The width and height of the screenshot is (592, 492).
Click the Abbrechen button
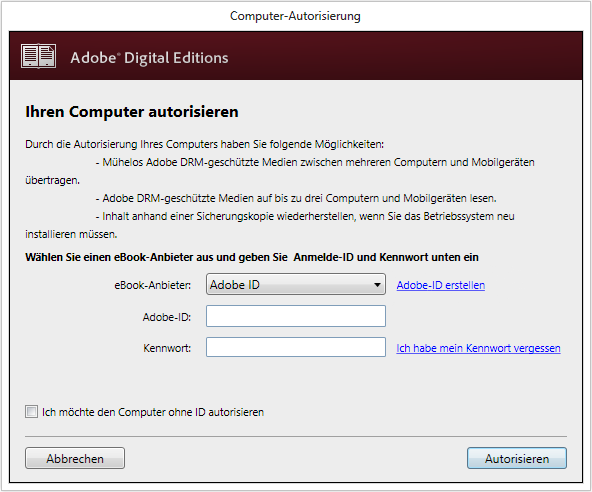tap(75, 458)
